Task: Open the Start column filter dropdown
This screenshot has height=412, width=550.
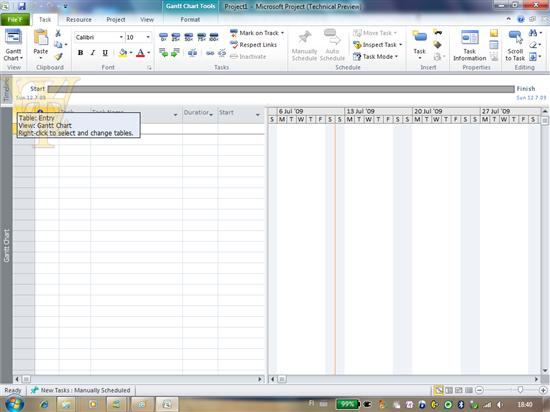Action: pyautogui.click(x=258, y=115)
